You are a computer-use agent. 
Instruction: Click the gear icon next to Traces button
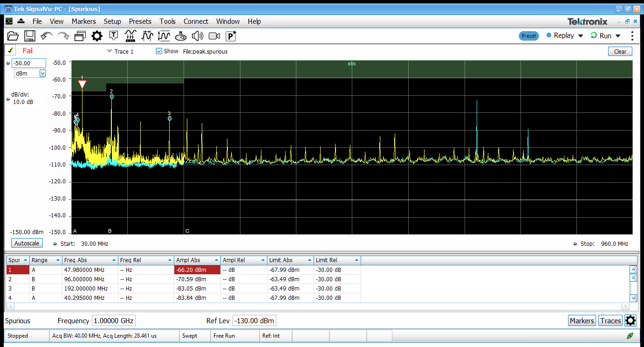point(630,320)
